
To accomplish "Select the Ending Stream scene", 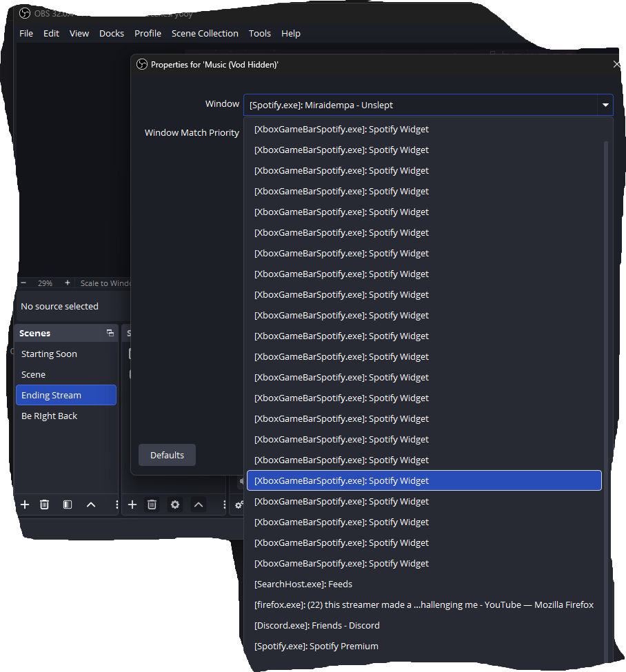I will coord(66,395).
